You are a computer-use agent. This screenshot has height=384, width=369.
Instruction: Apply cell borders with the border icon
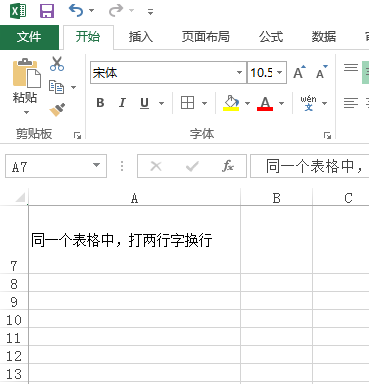point(187,103)
